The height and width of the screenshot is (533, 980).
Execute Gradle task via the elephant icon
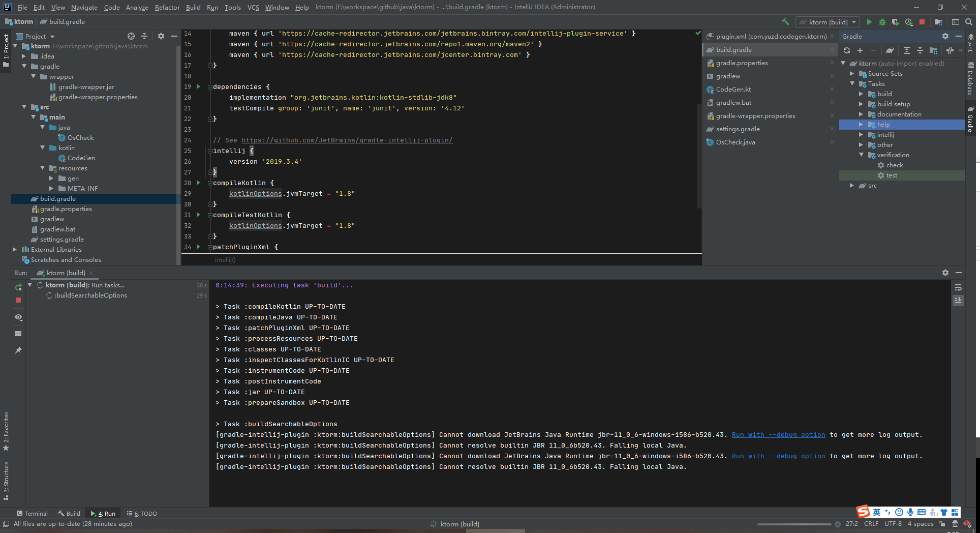[x=890, y=50]
